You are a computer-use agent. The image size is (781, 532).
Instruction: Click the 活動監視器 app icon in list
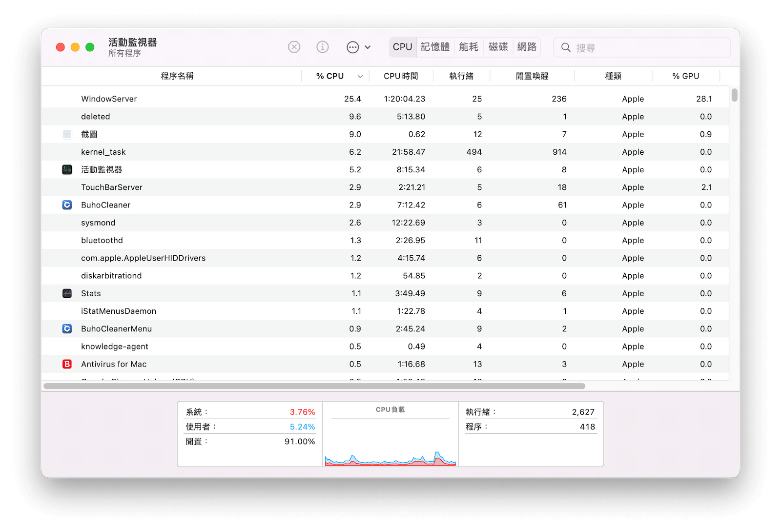(67, 169)
